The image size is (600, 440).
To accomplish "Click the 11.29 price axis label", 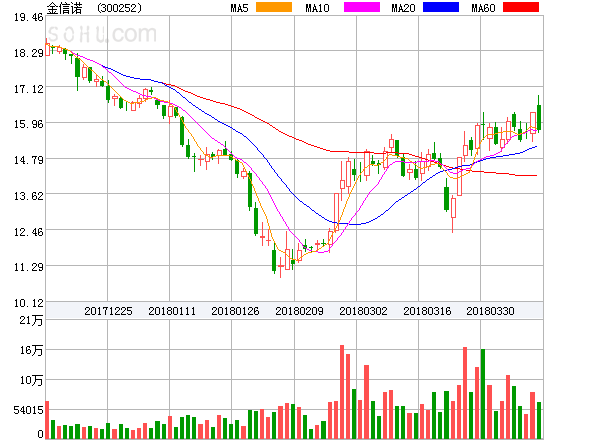I will pyautogui.click(x=29, y=267).
